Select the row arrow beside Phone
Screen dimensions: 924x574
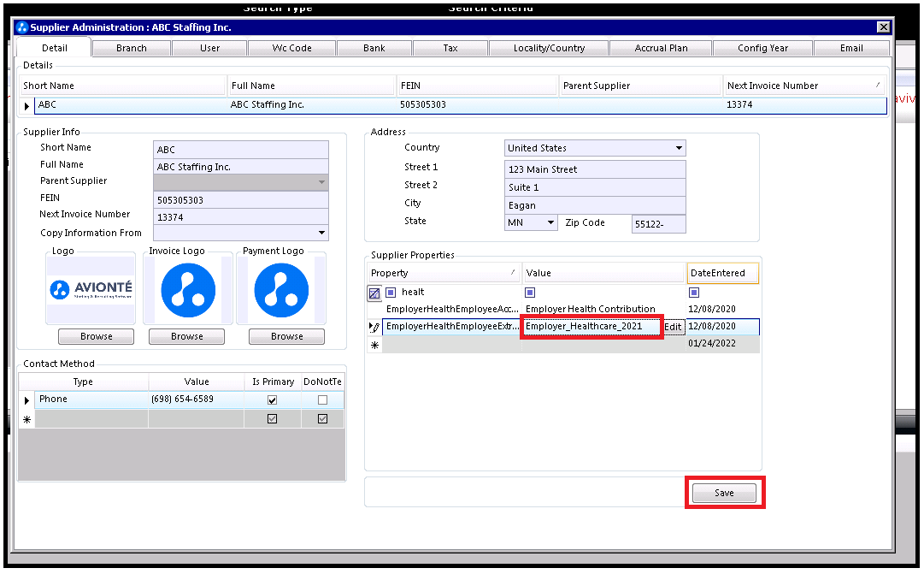26,400
